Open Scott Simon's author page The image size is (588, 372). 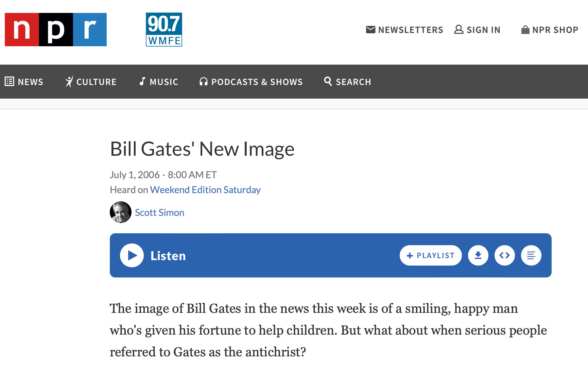tap(159, 213)
